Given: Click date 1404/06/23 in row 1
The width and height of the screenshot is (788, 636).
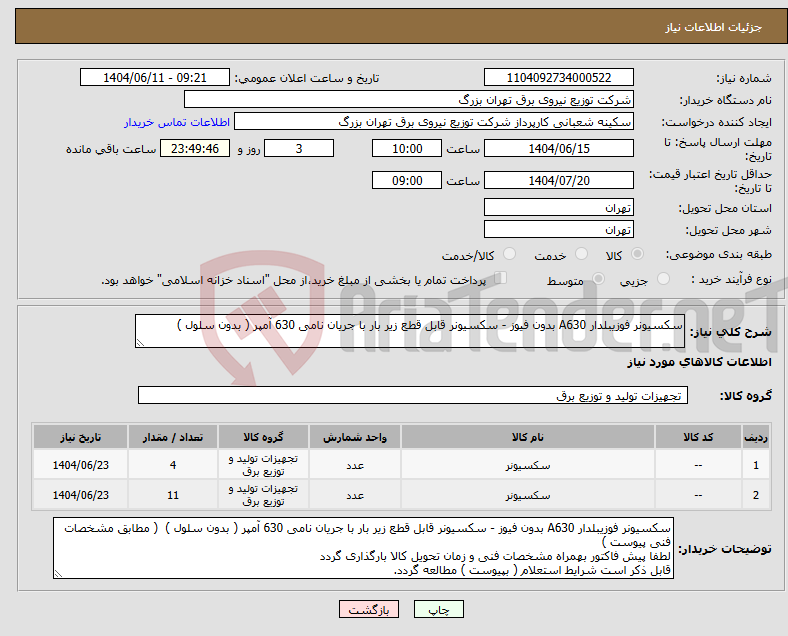Looking at the screenshot, I should 80,465.
